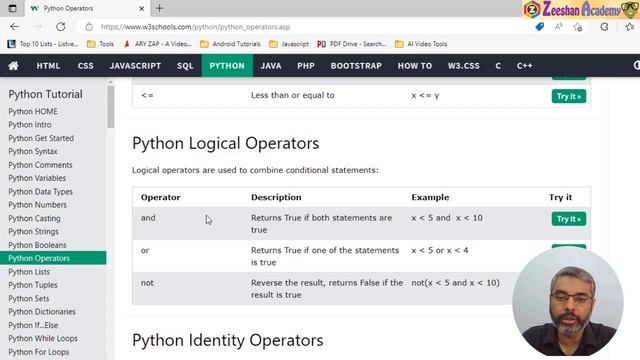Click Try it for the <= operator

click(569, 96)
